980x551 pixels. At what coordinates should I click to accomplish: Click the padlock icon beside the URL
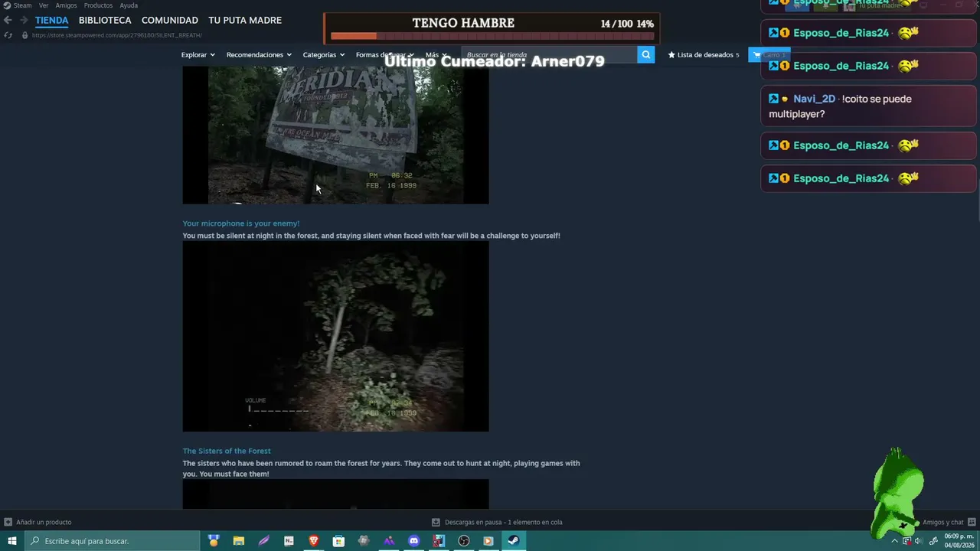click(24, 35)
